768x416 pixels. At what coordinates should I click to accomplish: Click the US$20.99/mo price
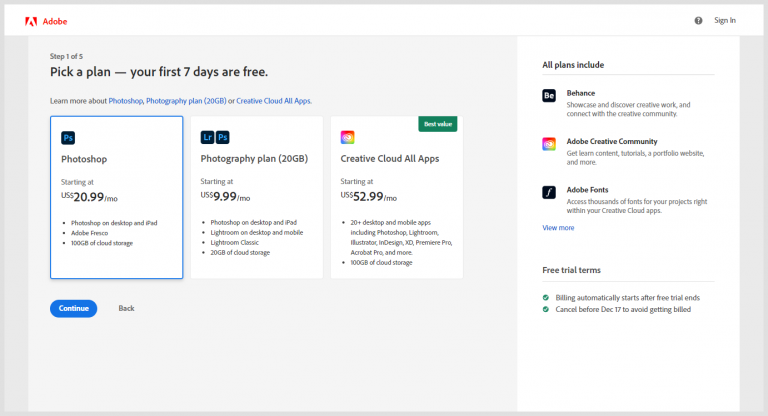click(89, 197)
